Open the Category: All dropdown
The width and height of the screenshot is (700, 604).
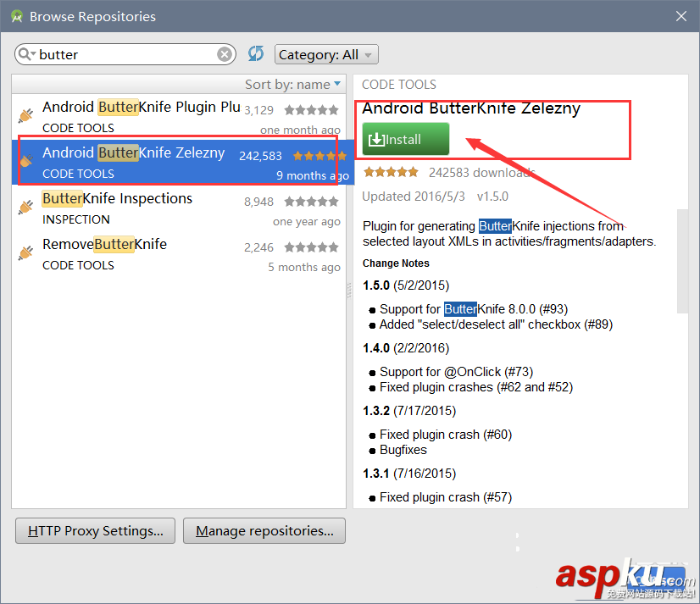pos(326,54)
